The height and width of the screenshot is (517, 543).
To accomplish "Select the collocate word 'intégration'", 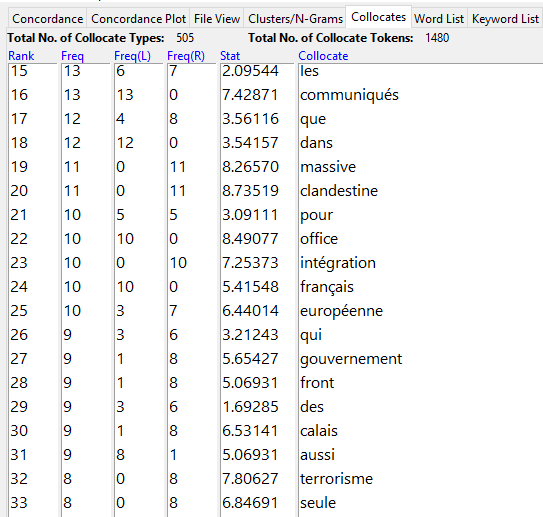I will click(x=338, y=263).
